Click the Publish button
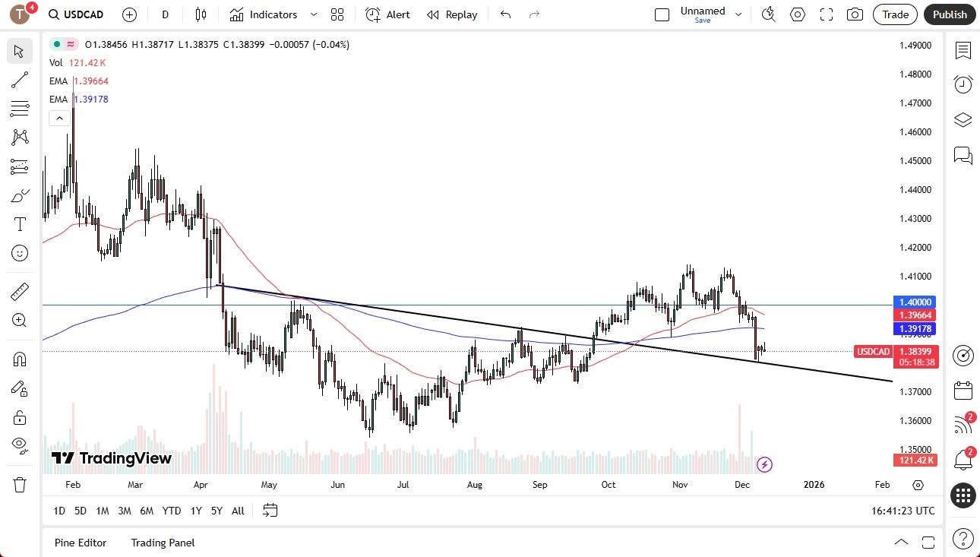Viewport: 980px width, 557px height. (x=949, y=14)
